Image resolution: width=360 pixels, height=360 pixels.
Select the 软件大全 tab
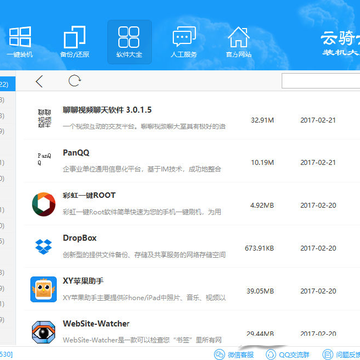click(129, 42)
